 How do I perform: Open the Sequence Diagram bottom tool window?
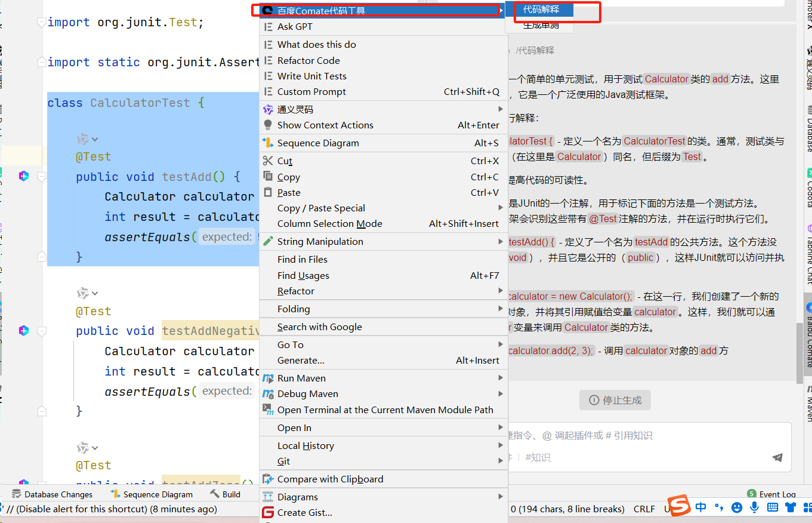click(152, 494)
